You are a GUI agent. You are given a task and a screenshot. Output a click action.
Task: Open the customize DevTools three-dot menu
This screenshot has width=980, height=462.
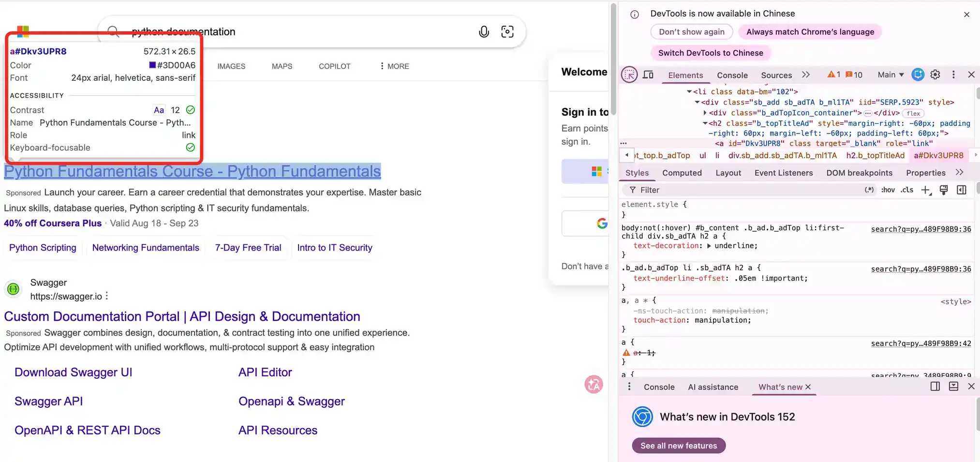[x=953, y=75]
